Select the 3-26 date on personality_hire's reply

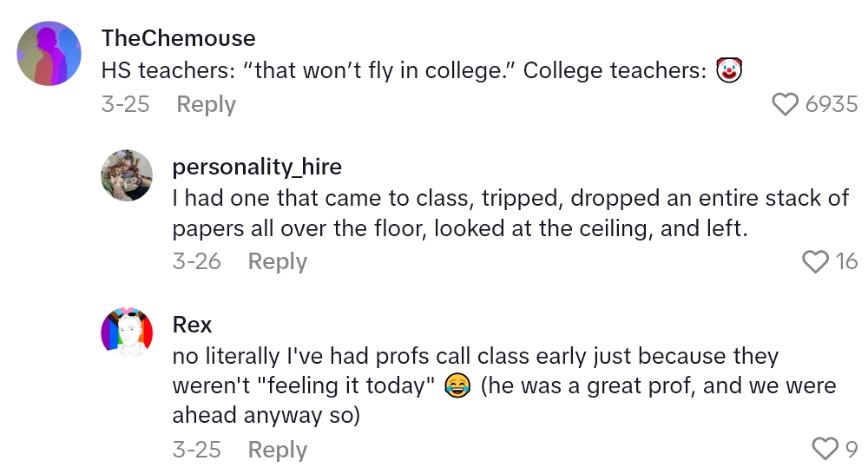(x=196, y=261)
